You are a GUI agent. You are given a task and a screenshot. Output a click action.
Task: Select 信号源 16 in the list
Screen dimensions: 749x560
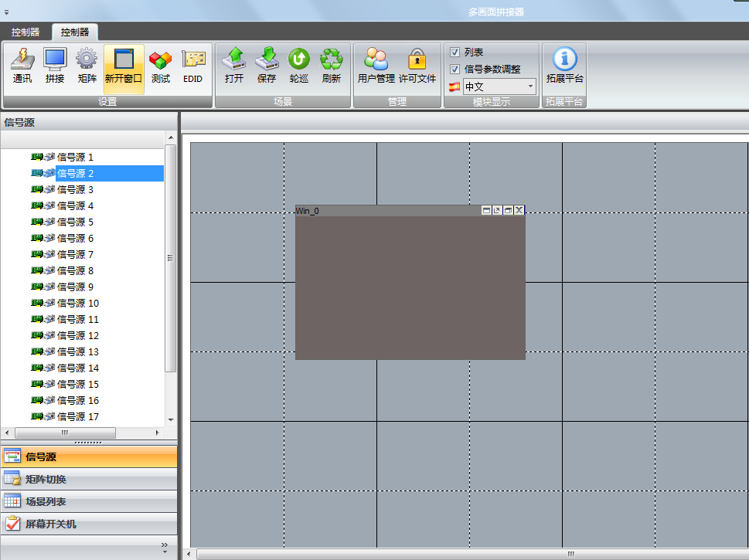point(78,401)
